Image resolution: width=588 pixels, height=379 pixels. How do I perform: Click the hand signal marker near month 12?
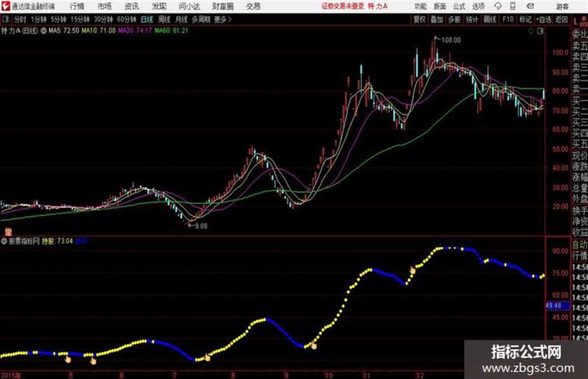413,270
